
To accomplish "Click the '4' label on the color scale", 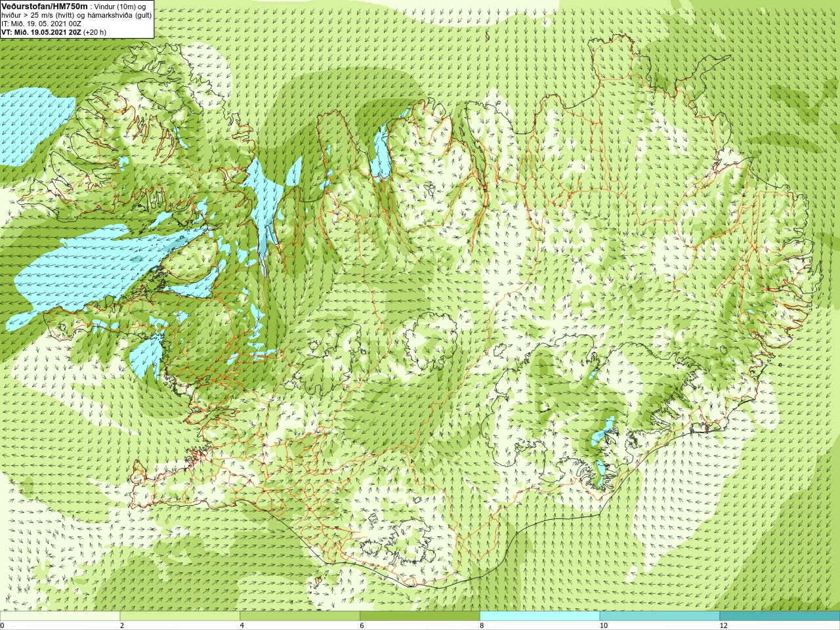I will click(242, 625).
